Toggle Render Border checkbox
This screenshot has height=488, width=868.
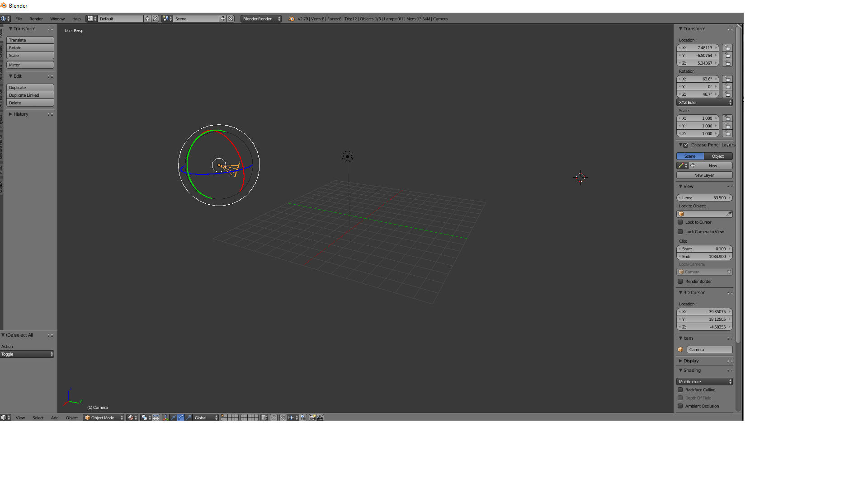point(680,282)
